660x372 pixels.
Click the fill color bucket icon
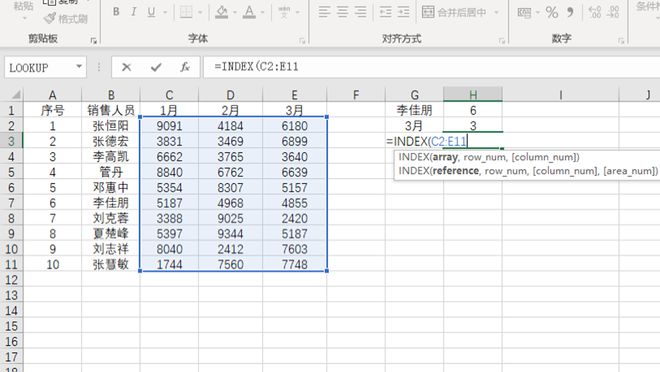pos(221,12)
